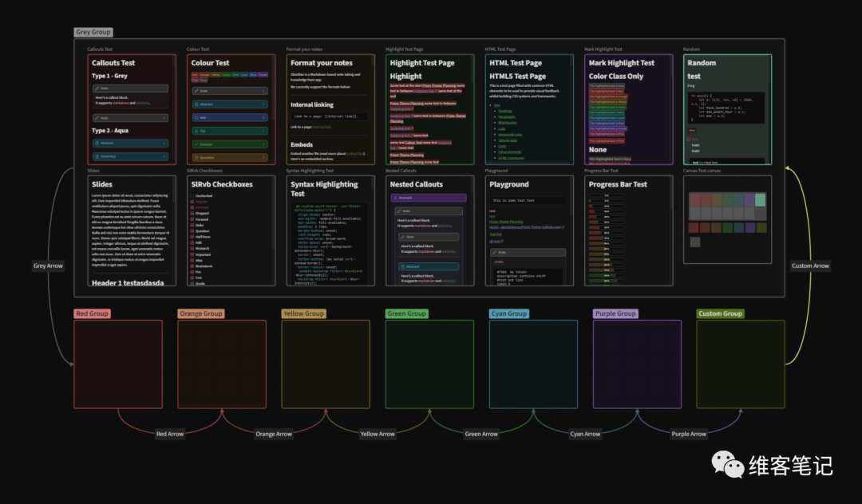Expand the Info callout chevron in Colour Test
Image resolution: width=862 pixels, height=504 pixels.
pyautogui.click(x=263, y=117)
